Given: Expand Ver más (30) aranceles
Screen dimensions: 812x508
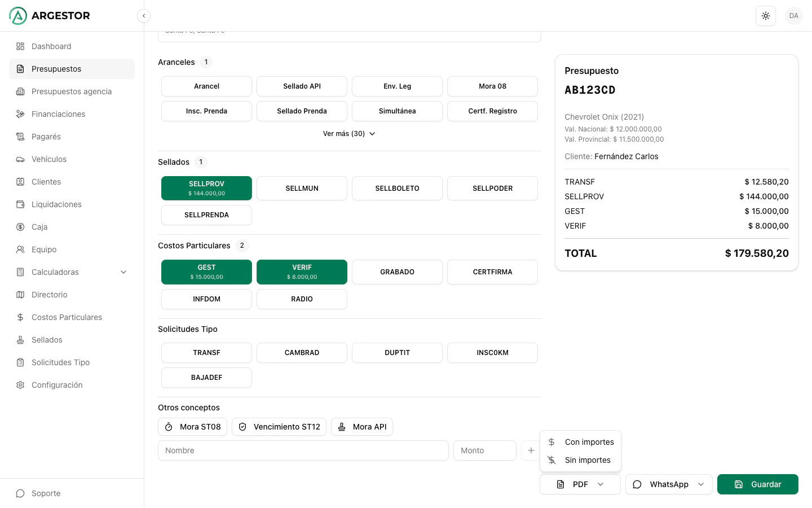Looking at the screenshot, I should point(349,134).
